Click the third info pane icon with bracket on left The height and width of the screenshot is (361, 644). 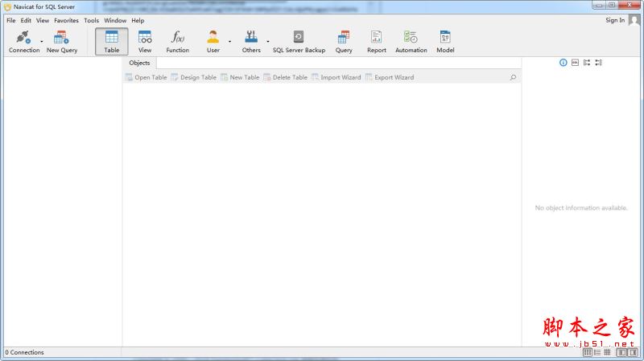coord(587,63)
